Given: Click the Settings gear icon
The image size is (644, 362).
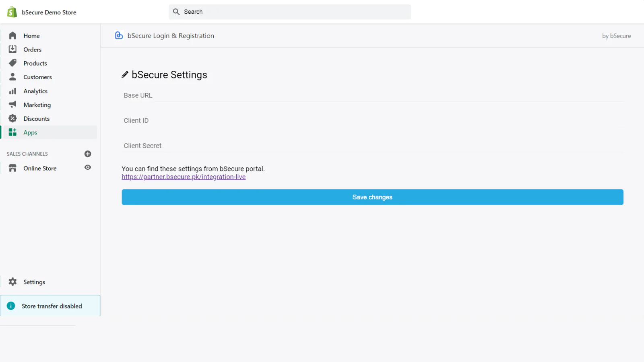Looking at the screenshot, I should [12, 282].
